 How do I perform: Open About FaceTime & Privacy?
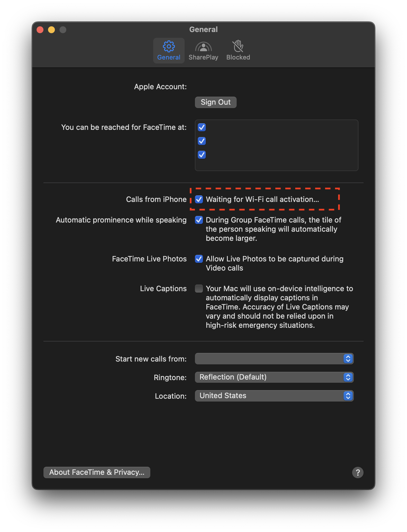(97, 472)
